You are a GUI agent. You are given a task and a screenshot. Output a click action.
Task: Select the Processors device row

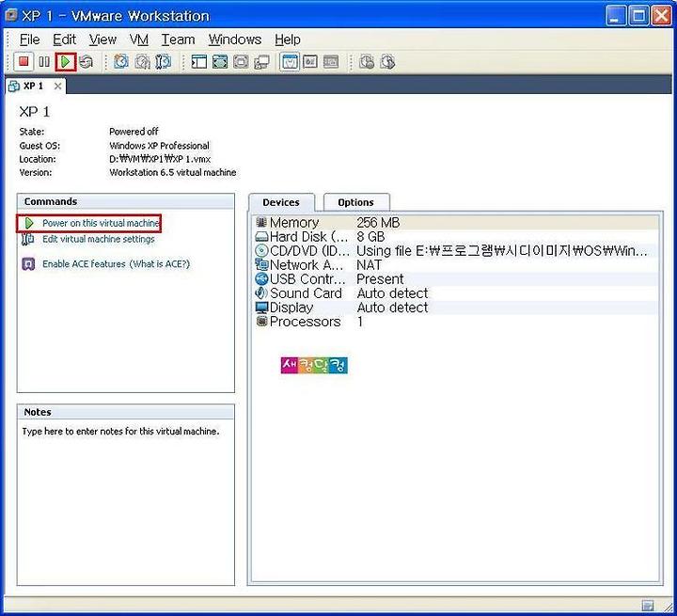[456, 322]
